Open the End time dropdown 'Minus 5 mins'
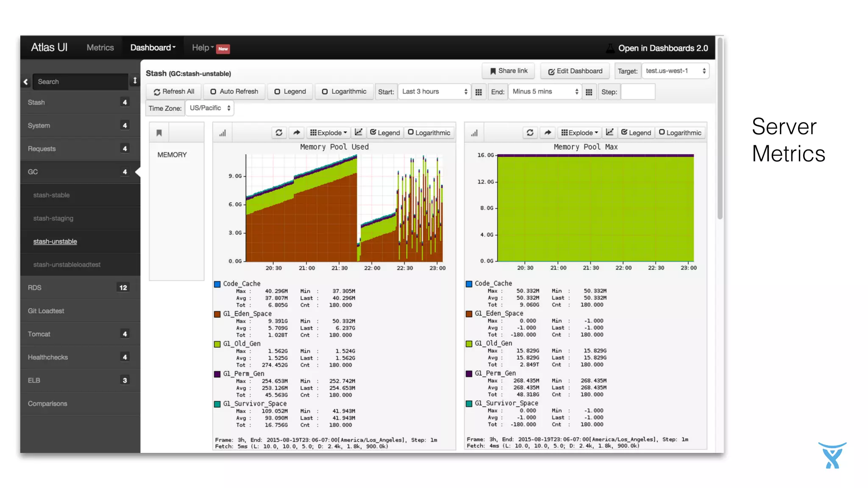The width and height of the screenshot is (868, 488). point(545,91)
